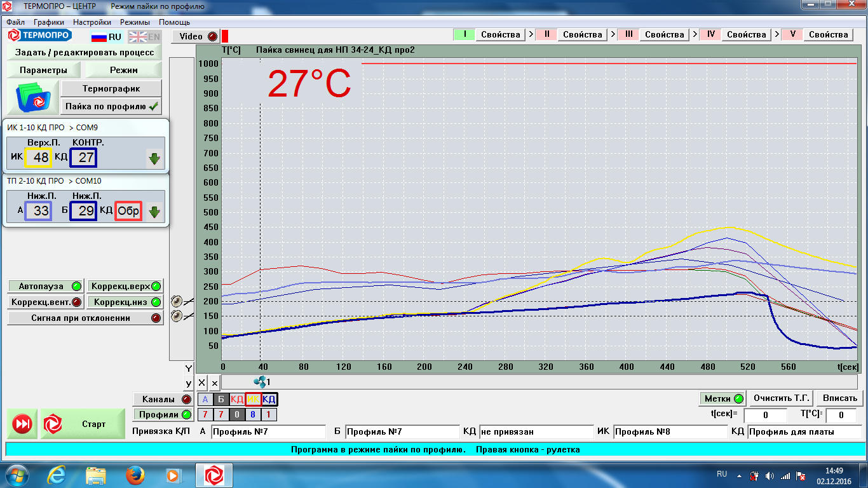The image size is (868, 488).
Task: Open the Настройки menu
Action: (92, 22)
